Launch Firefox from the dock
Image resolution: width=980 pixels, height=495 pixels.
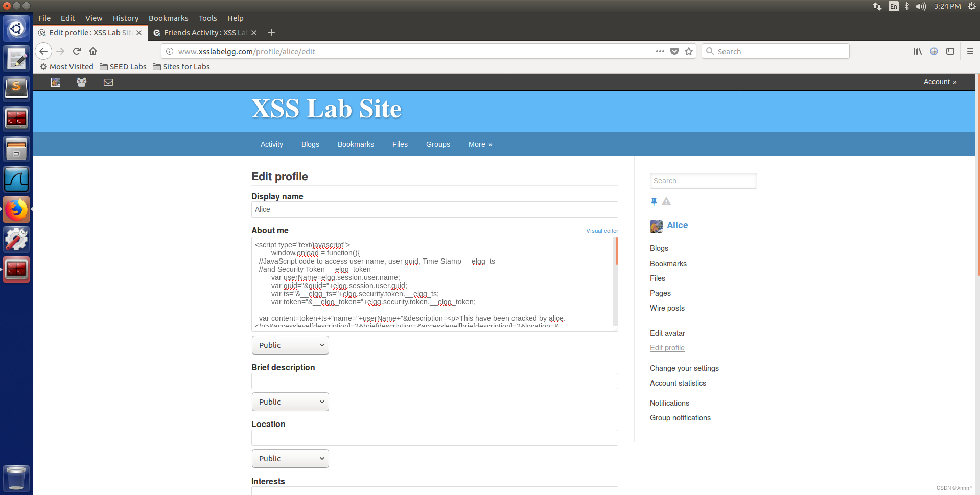16,209
